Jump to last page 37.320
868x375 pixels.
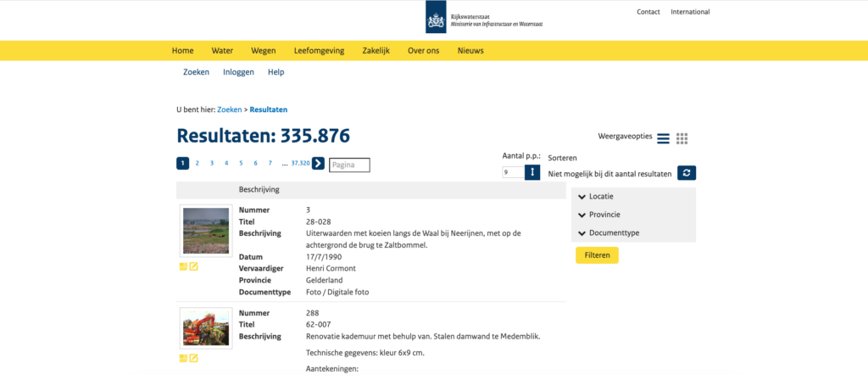301,163
